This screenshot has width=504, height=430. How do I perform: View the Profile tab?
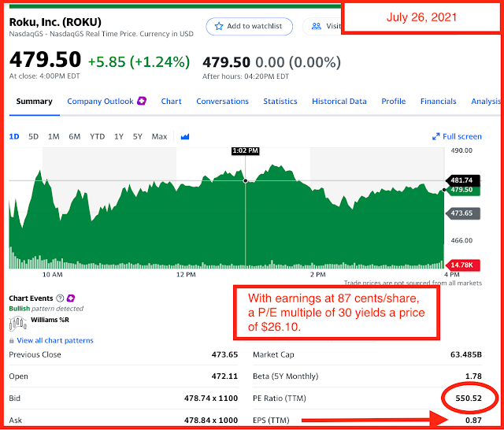point(394,102)
